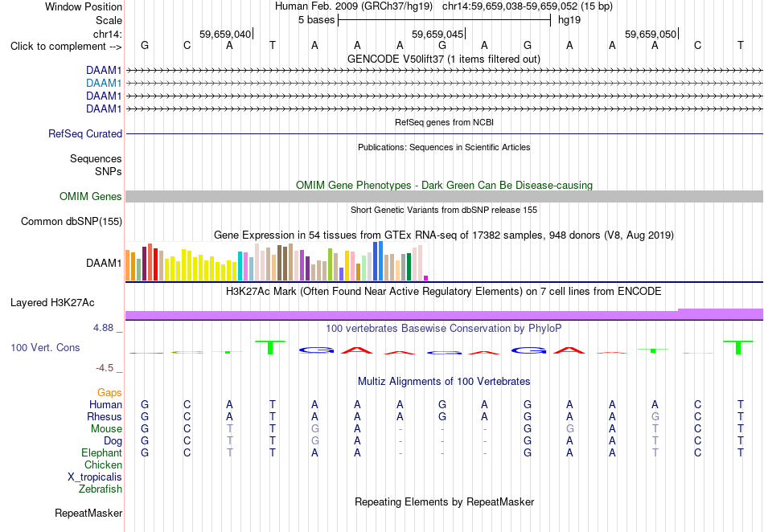Click small magenta bar ending the GTEx chart
The width and height of the screenshot is (764, 532).
point(426,278)
